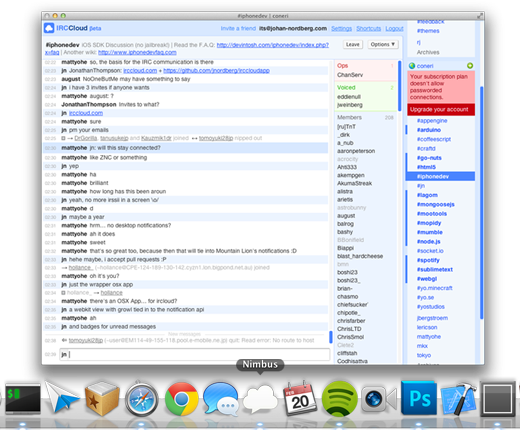
Task: Open private chat with mattyohe in sidebar
Action: pyautogui.click(x=429, y=337)
